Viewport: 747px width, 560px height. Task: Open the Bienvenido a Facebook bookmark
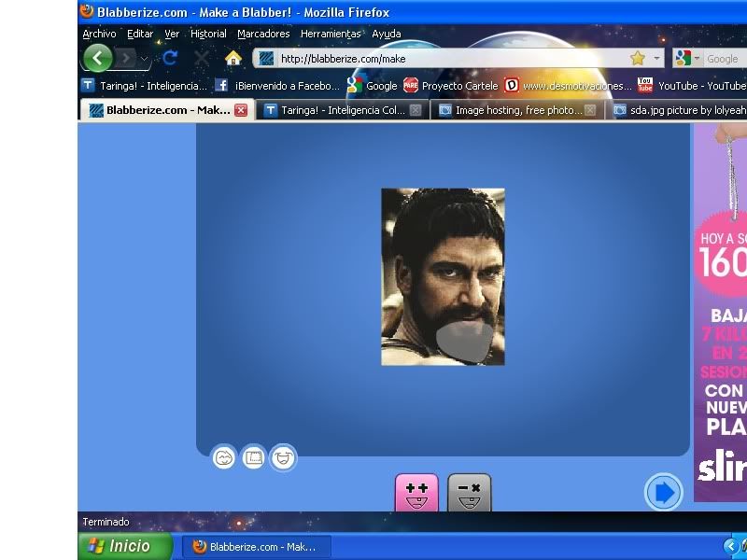[277, 86]
